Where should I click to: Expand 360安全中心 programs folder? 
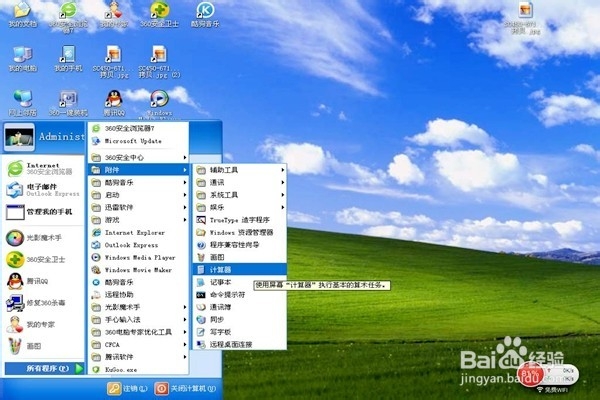point(139,157)
